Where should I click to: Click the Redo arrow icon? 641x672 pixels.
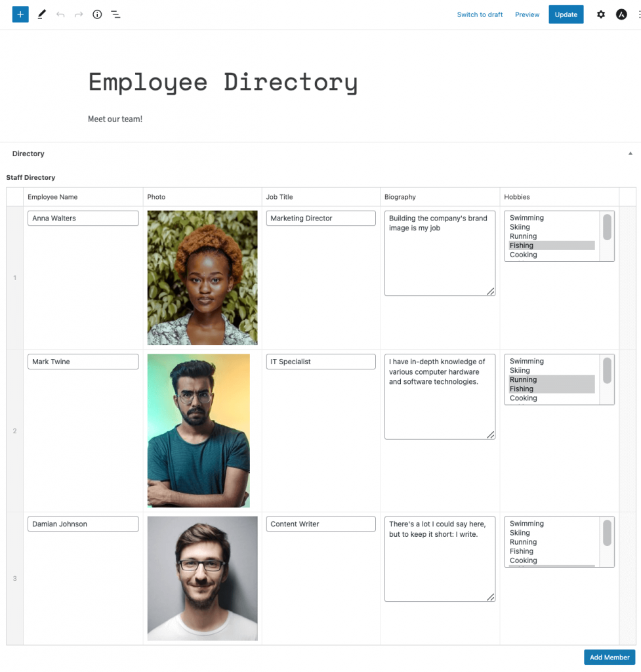[x=79, y=14]
